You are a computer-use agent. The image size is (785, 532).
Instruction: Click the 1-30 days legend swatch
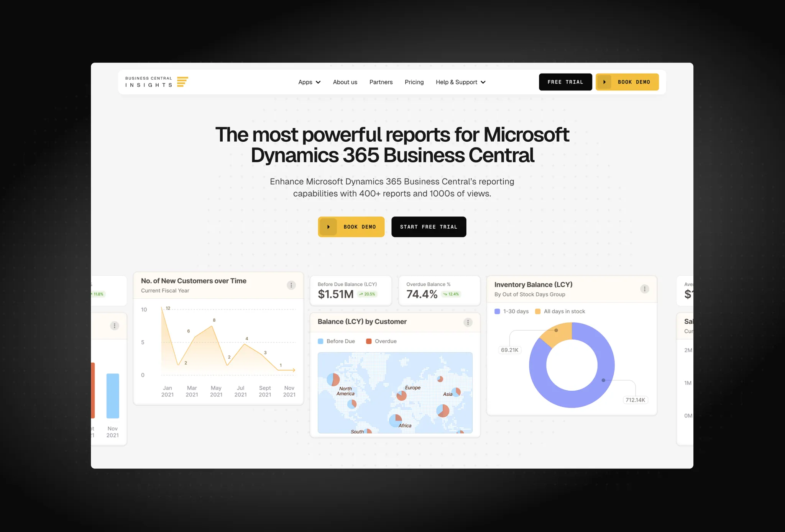[497, 311]
